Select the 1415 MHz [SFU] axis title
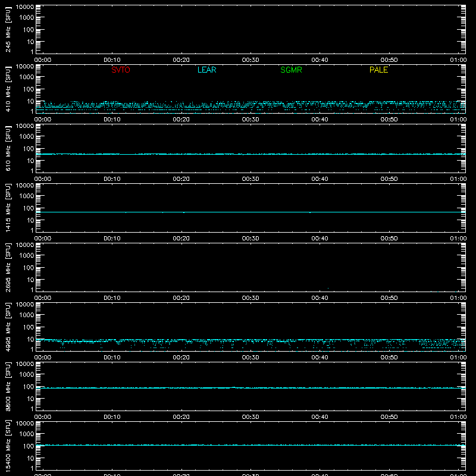476x476 pixels. [x=8, y=208]
